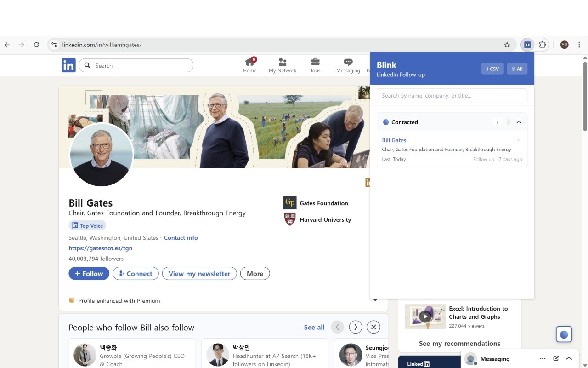The width and height of the screenshot is (588, 368).
Task: Compose new message icon in Messaging bar
Action: click(x=556, y=358)
